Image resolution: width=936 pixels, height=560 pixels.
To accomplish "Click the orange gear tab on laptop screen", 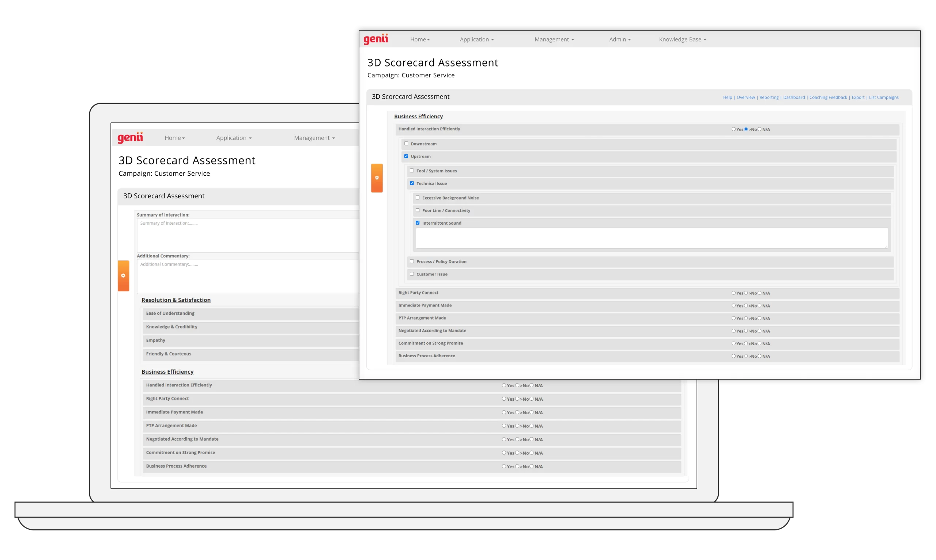I will [x=123, y=276].
